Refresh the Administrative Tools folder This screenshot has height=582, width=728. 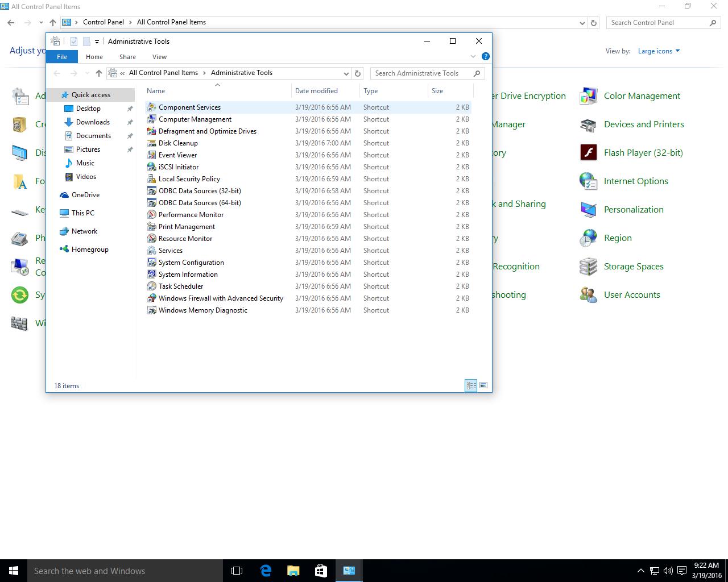point(358,73)
